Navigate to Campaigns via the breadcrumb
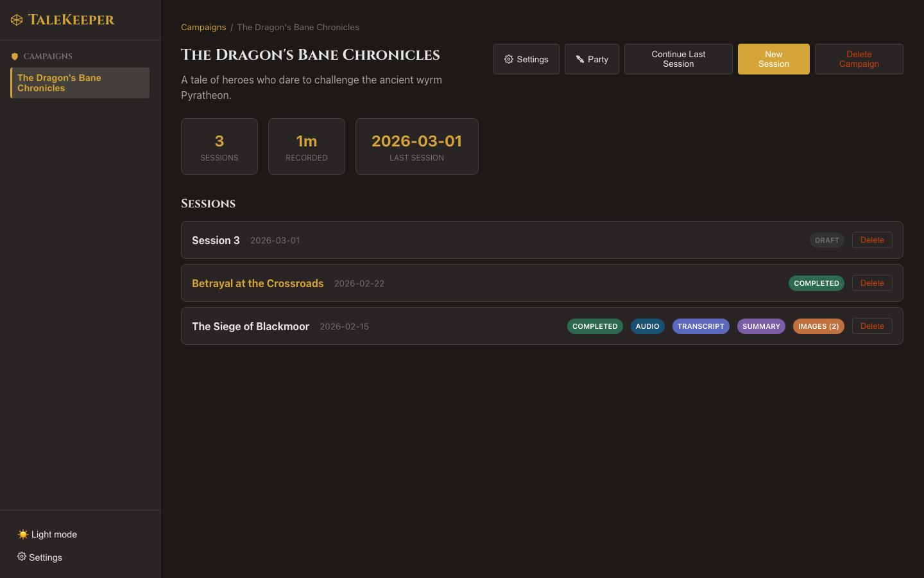924x578 pixels. 203,27
